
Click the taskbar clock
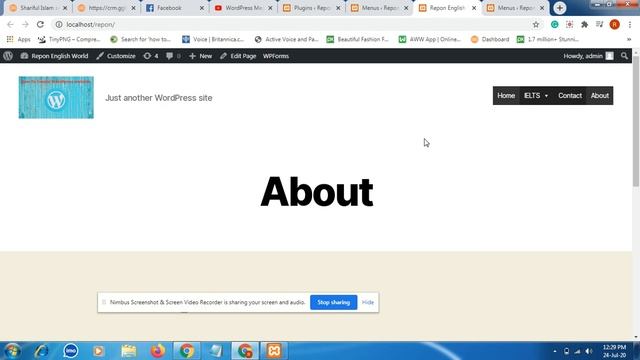coord(614,351)
